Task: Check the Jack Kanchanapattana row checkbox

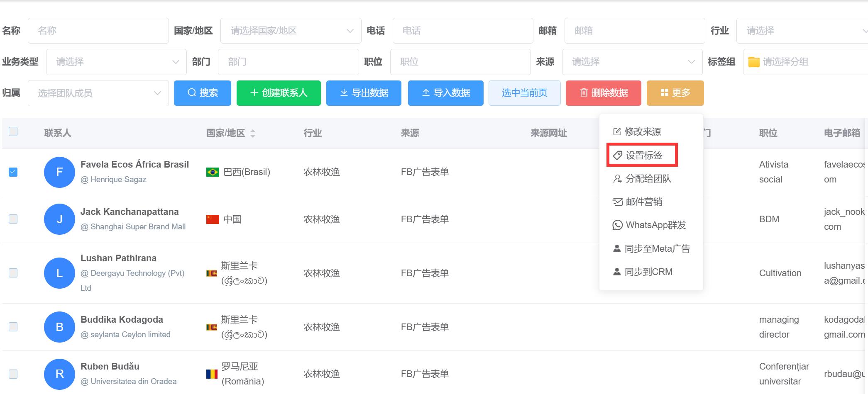Action: pyautogui.click(x=13, y=219)
